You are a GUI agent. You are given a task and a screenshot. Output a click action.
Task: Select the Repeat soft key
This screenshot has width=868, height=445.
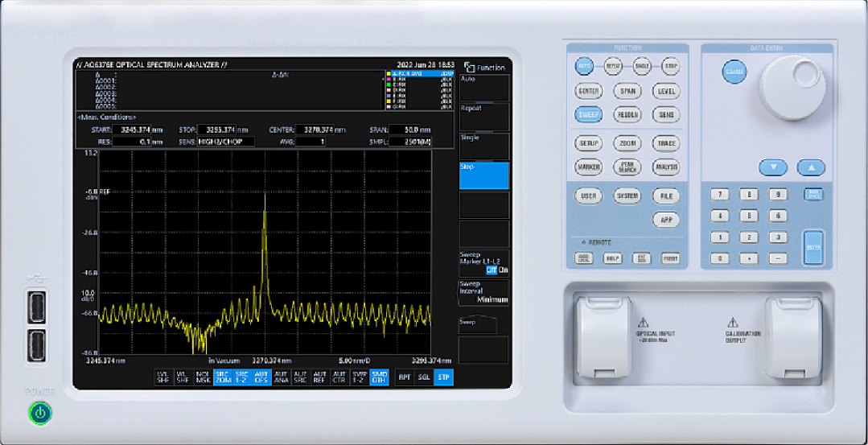[484, 117]
